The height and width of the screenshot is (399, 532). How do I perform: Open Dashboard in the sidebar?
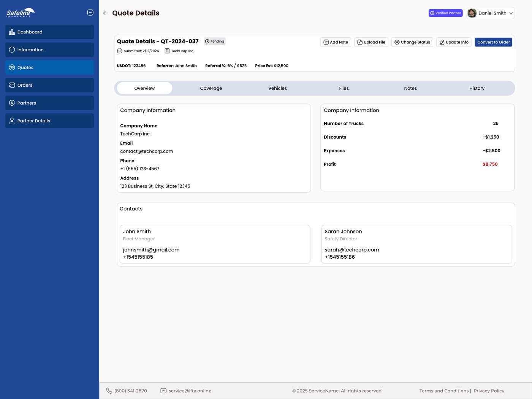49,32
